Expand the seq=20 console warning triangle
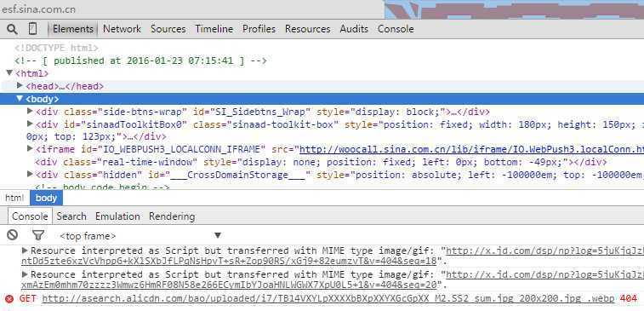Viewport: 644px width, 311px height. [25, 274]
